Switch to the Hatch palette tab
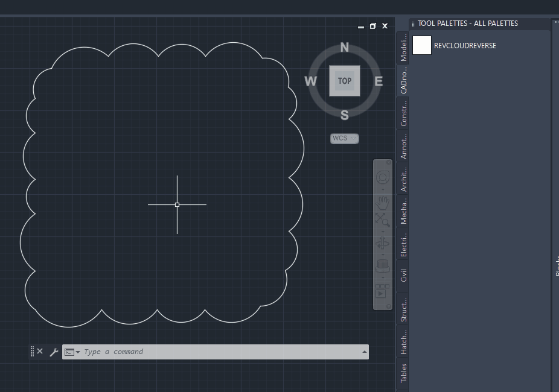The image size is (559, 392). (x=403, y=341)
